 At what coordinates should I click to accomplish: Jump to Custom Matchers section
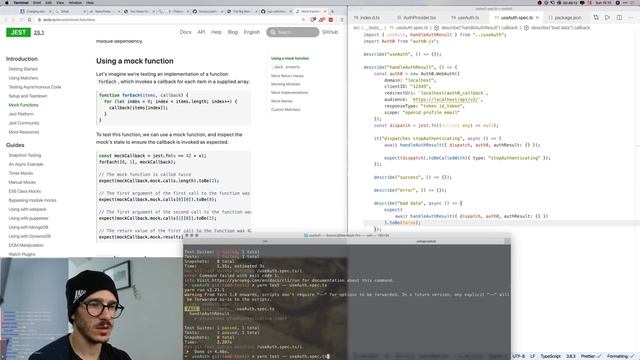click(x=285, y=110)
